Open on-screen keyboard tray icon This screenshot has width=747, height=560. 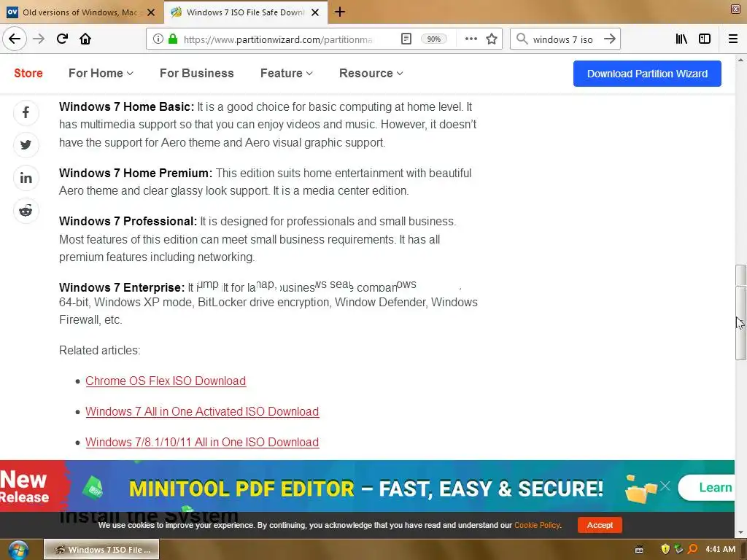639,550
